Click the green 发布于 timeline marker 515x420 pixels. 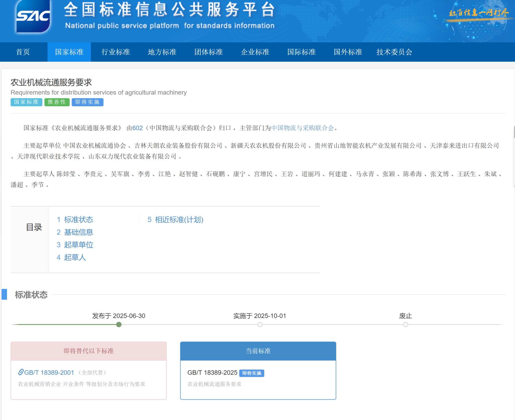click(119, 325)
